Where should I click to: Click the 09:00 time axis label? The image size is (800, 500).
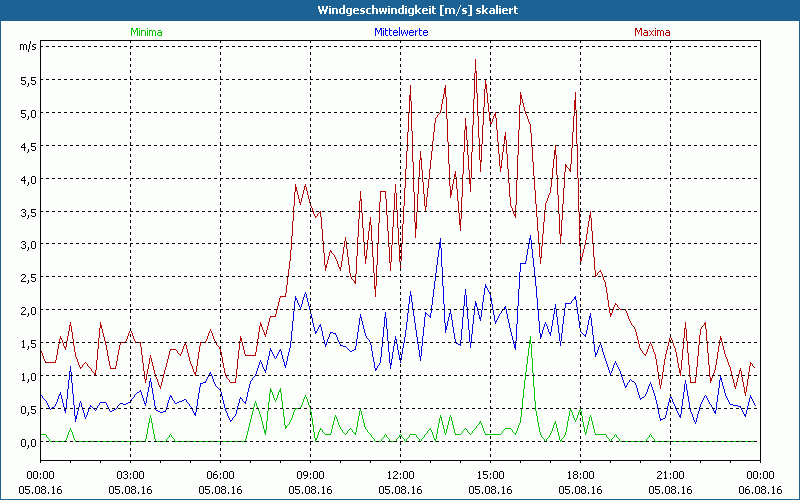pos(311,475)
